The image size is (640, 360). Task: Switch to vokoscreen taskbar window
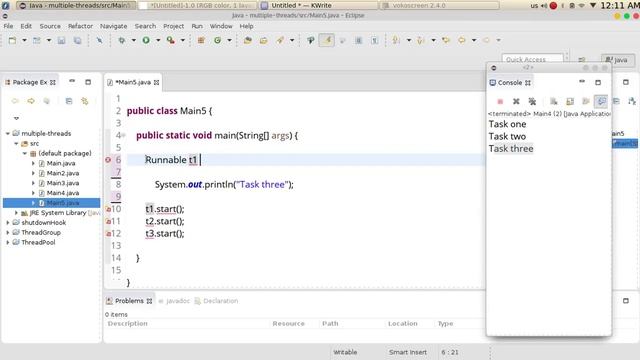[439, 5]
